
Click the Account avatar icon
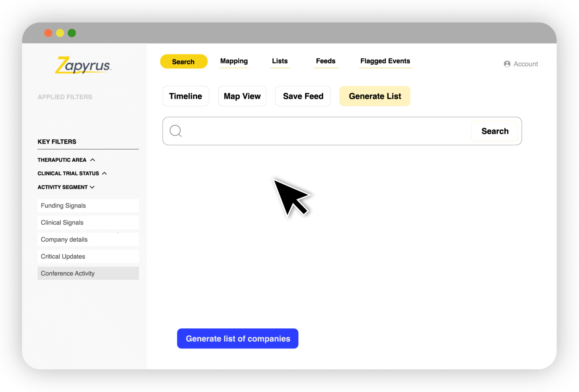click(x=507, y=64)
